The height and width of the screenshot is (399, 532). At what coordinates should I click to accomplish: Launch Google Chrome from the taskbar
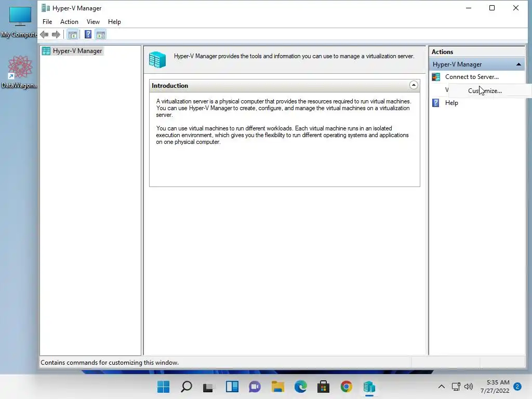click(x=347, y=387)
